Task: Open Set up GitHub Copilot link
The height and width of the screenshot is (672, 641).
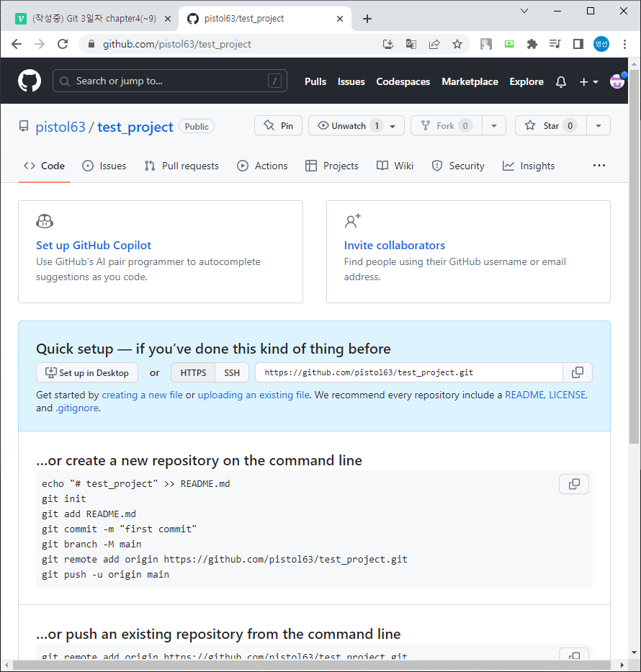Action: click(x=94, y=245)
